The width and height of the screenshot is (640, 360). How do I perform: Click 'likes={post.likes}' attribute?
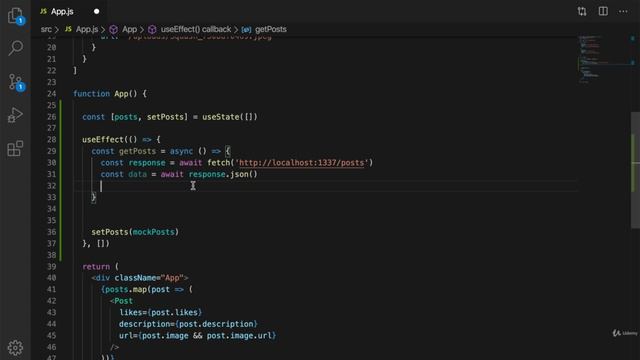(x=160, y=312)
